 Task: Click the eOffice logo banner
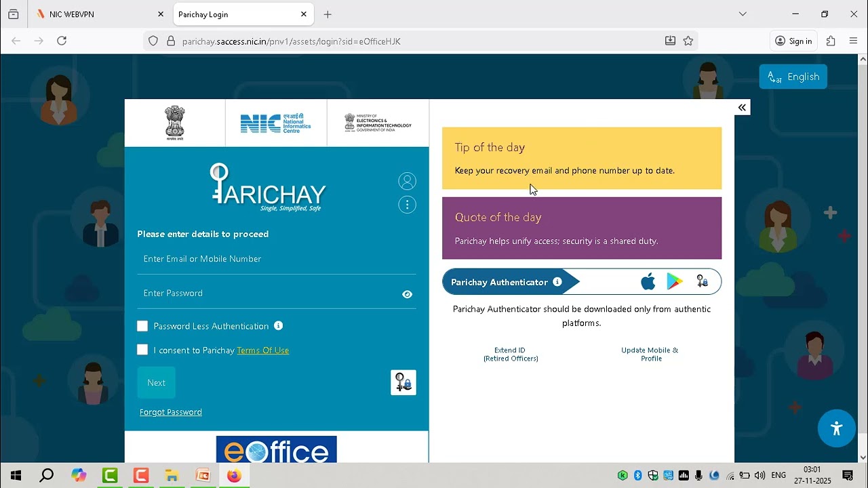point(277,449)
